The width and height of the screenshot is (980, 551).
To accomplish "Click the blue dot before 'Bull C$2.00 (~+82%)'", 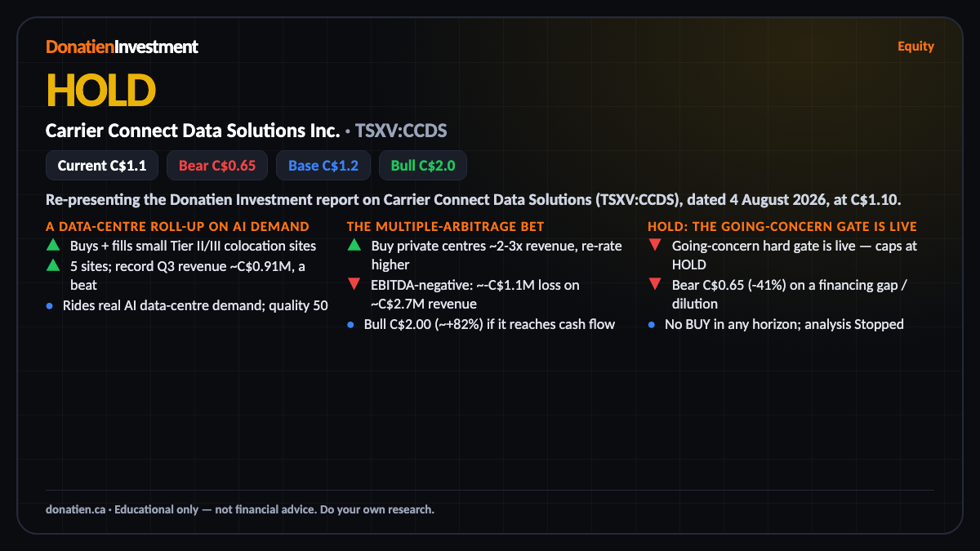I will coord(351,324).
